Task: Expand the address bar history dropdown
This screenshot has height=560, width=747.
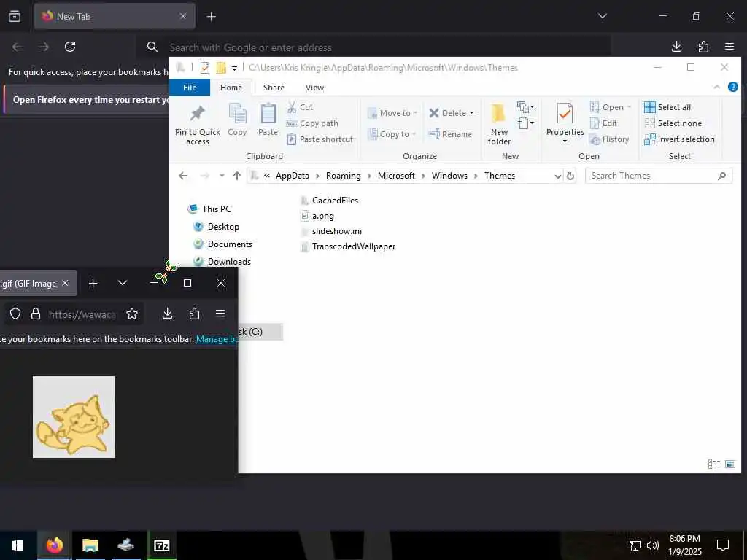Action: coord(557,176)
